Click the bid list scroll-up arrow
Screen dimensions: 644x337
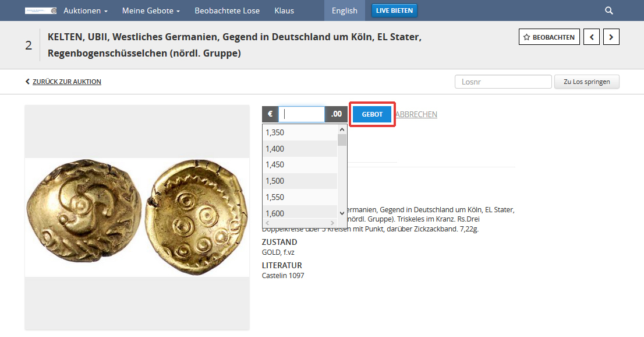pyautogui.click(x=342, y=129)
